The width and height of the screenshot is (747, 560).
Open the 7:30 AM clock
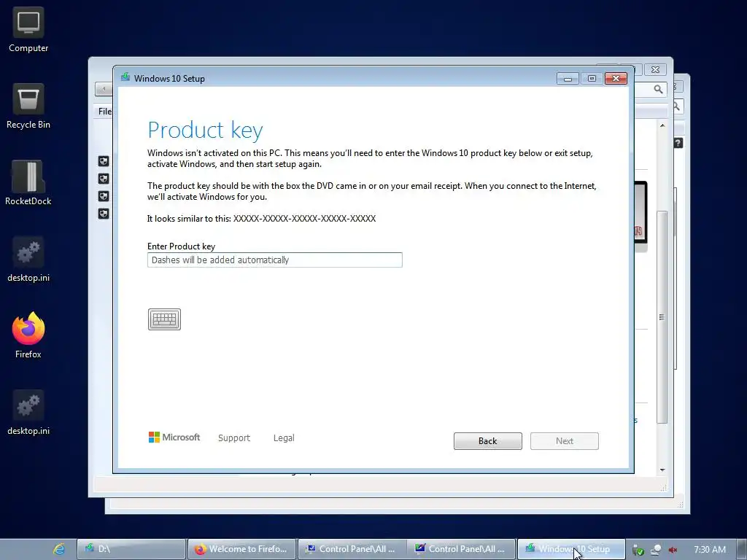tap(710, 550)
